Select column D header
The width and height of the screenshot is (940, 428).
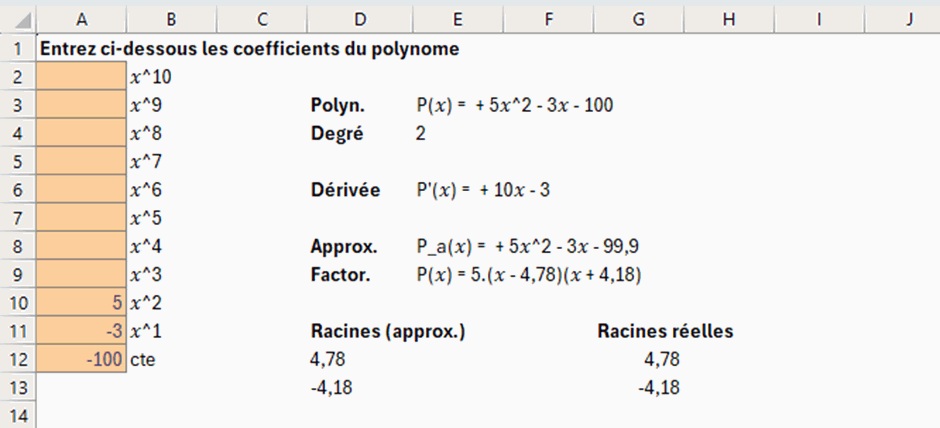358,19
